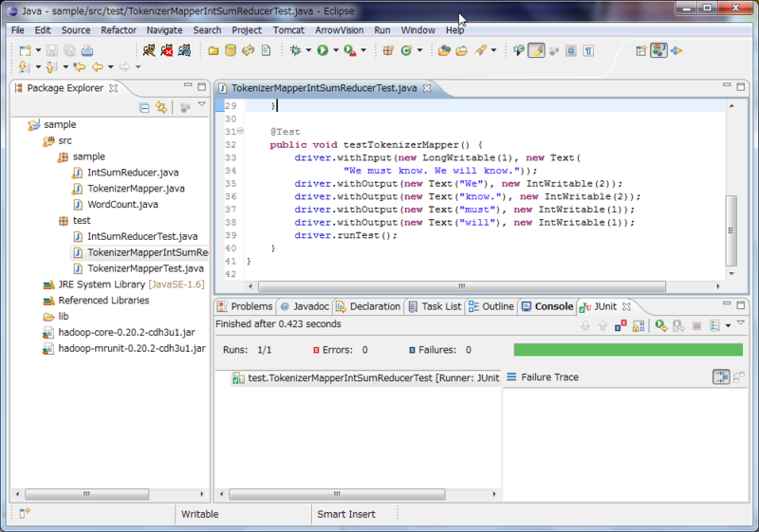Click the document page toolbar icon
This screenshot has width=759, height=532.
pos(266,50)
